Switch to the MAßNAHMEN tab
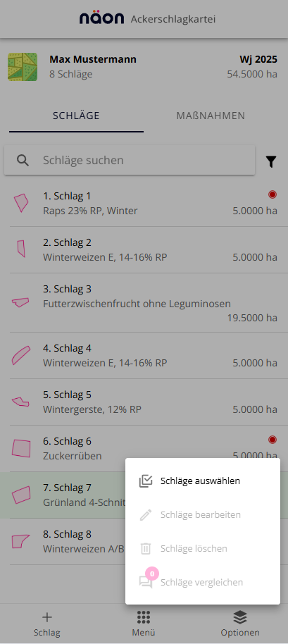This screenshot has width=288, height=644. pyautogui.click(x=211, y=116)
